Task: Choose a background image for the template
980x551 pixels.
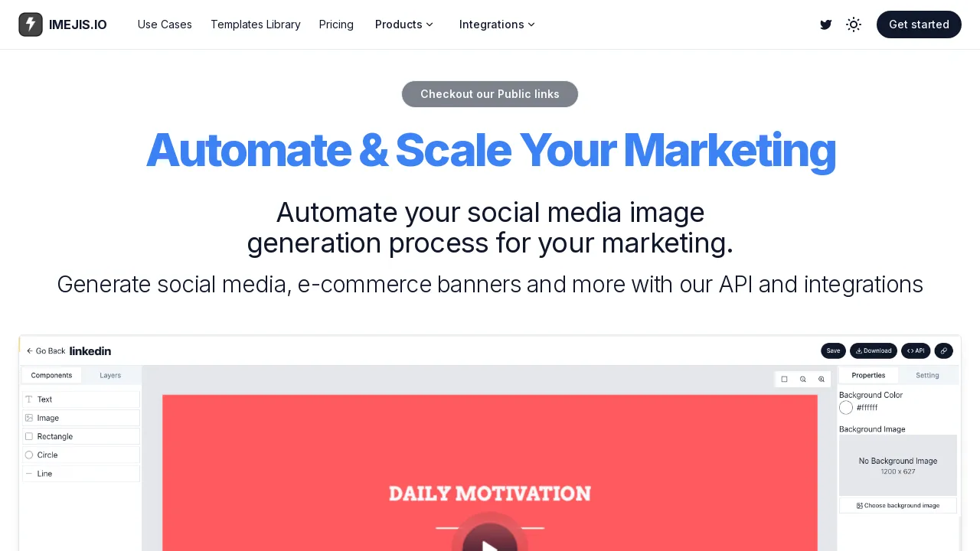Action: pyautogui.click(x=897, y=505)
